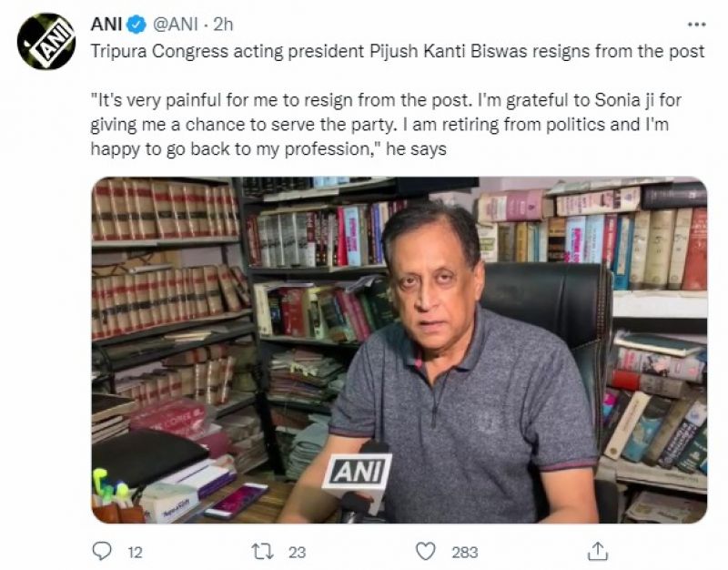The image size is (728, 570).
Task: Open the ANI profile avatar
Action: click(x=46, y=41)
